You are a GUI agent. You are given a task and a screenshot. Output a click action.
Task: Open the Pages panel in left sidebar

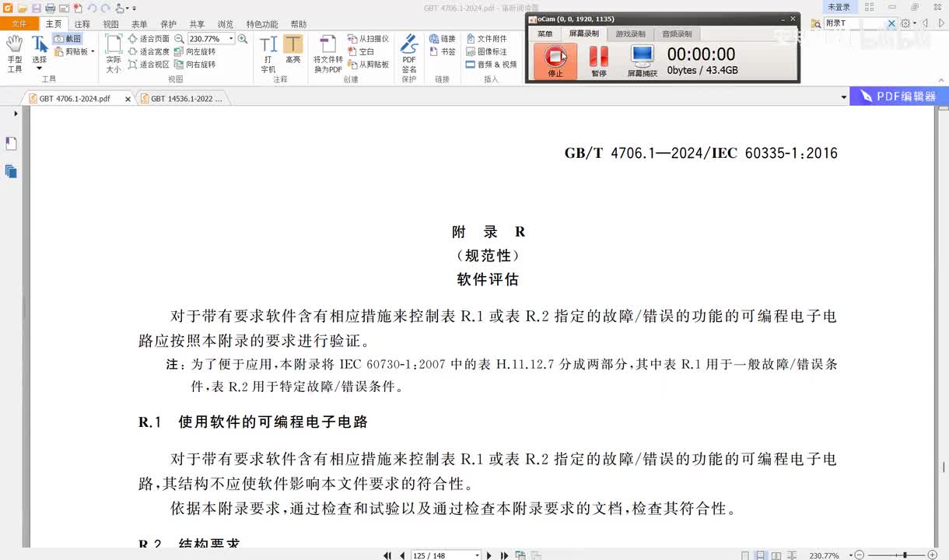click(11, 171)
